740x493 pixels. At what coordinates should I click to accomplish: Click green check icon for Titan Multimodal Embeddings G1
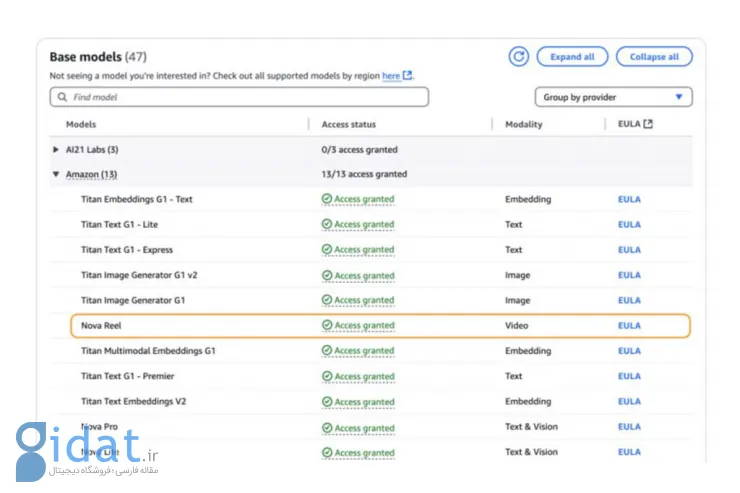[327, 350]
